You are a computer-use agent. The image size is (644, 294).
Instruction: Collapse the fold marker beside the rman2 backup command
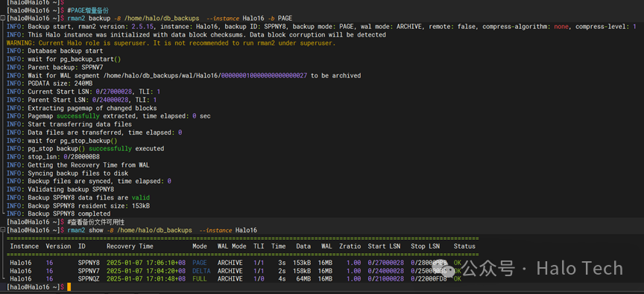[x=2, y=19]
